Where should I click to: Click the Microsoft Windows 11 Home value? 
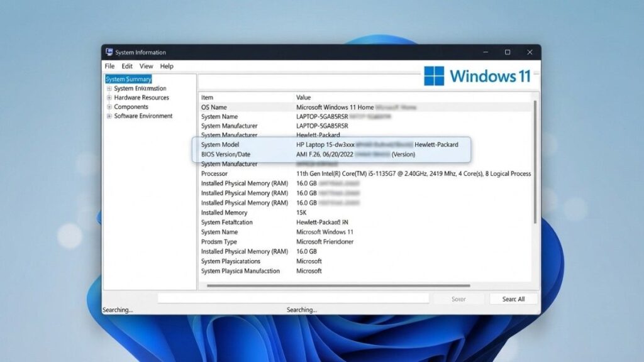(x=335, y=107)
